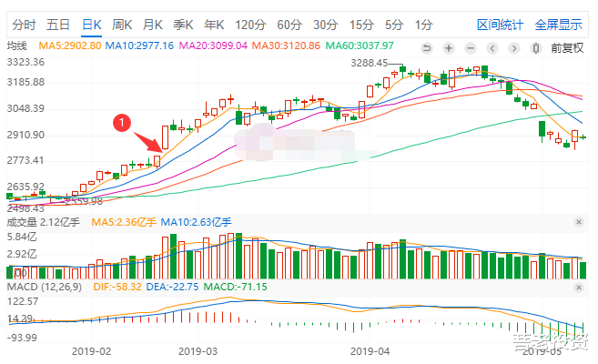Move chart left with the left chevron
This screenshot has height=364, width=598.
[492, 48]
